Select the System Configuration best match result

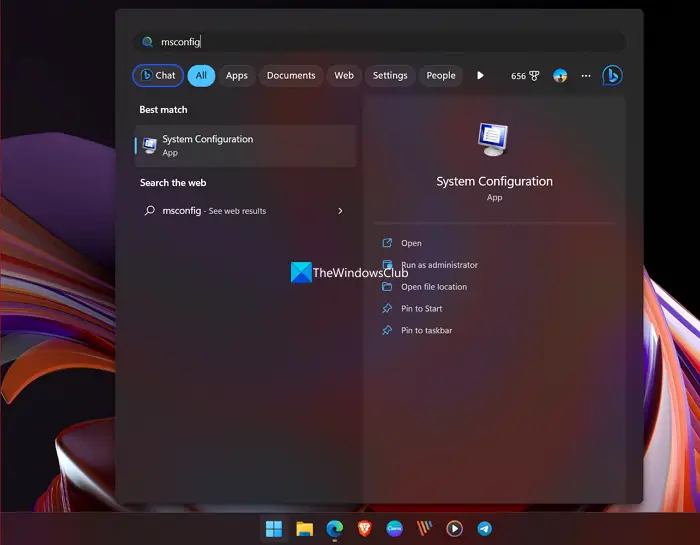[246, 146]
